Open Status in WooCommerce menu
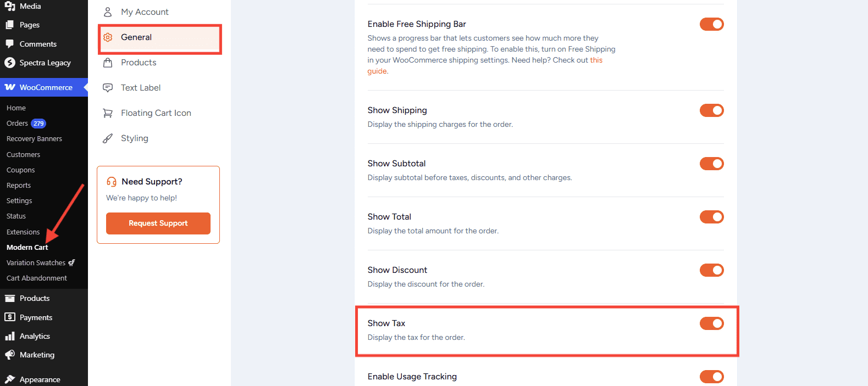This screenshot has width=868, height=386. (16, 216)
